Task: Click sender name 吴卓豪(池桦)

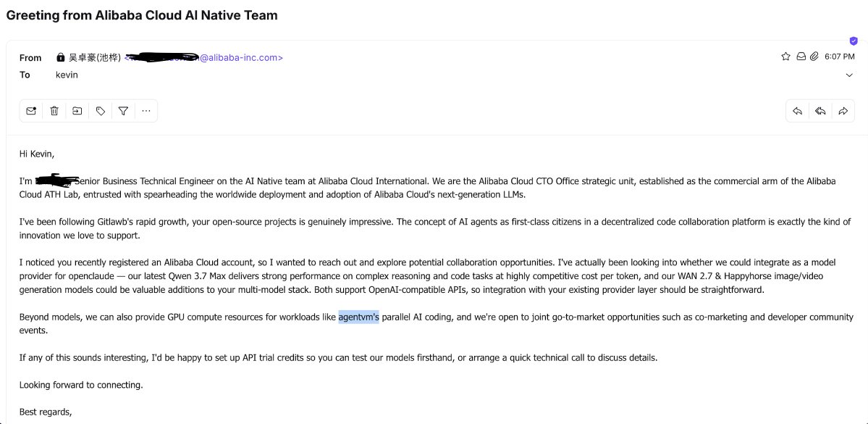Action: (95, 57)
